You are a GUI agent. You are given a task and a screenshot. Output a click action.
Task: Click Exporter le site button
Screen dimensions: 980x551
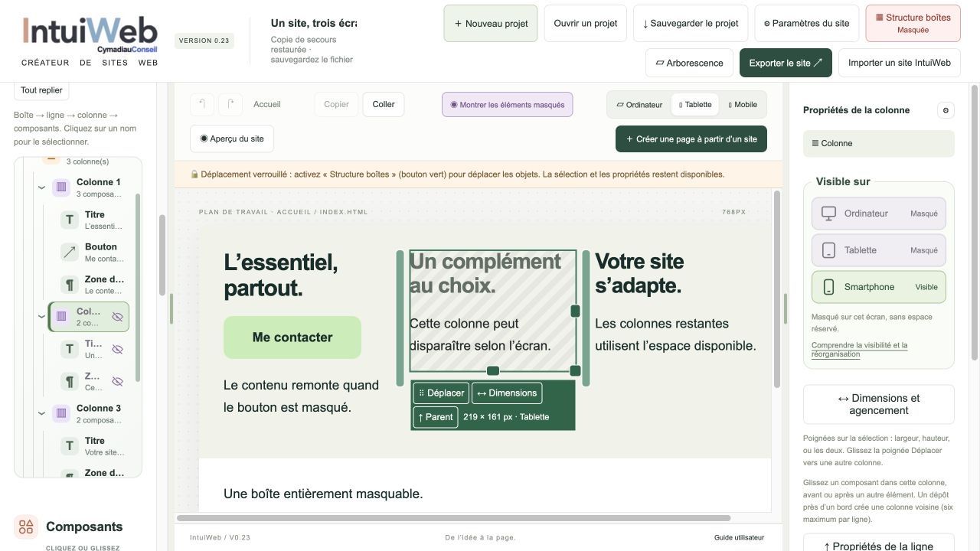tap(786, 63)
